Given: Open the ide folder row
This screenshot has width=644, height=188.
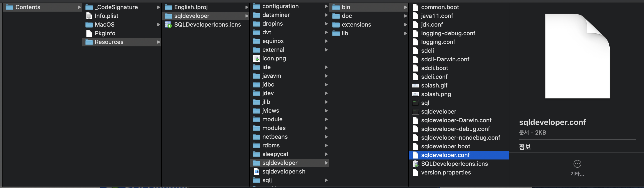Looking at the screenshot, I should (x=289, y=67).
